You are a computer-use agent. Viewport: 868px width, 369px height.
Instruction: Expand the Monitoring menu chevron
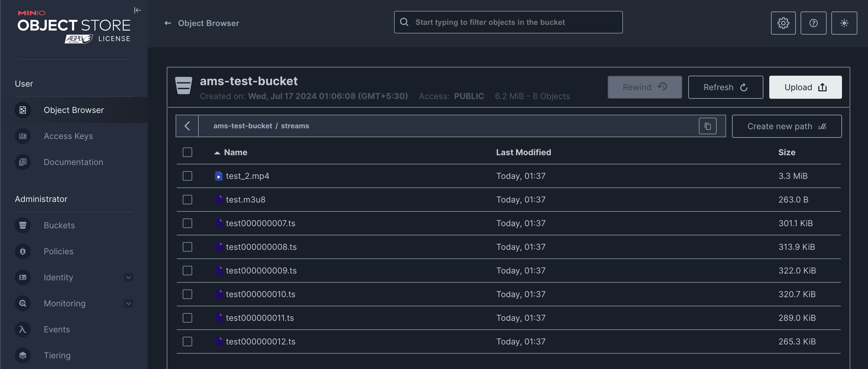(x=128, y=303)
